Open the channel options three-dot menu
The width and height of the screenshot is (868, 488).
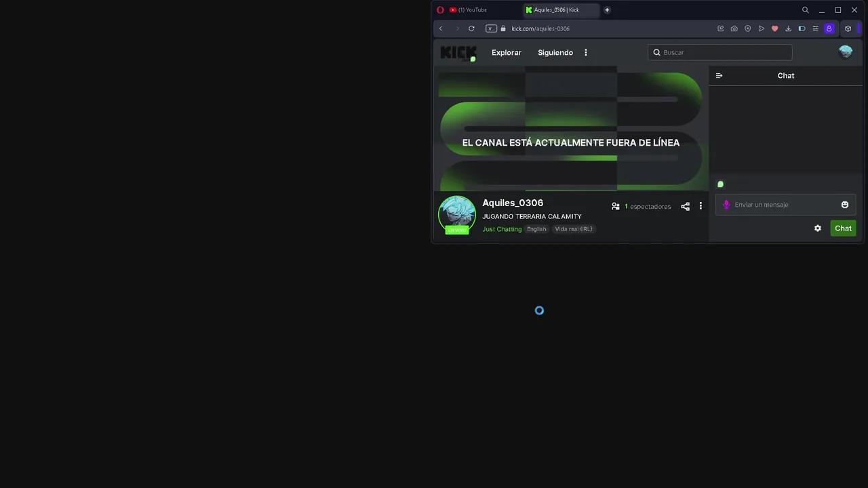[x=701, y=206]
